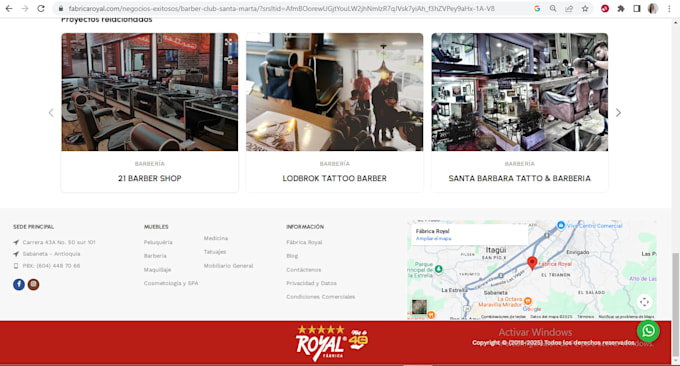
Task: Open the Medicina furniture link
Action: pyautogui.click(x=216, y=238)
